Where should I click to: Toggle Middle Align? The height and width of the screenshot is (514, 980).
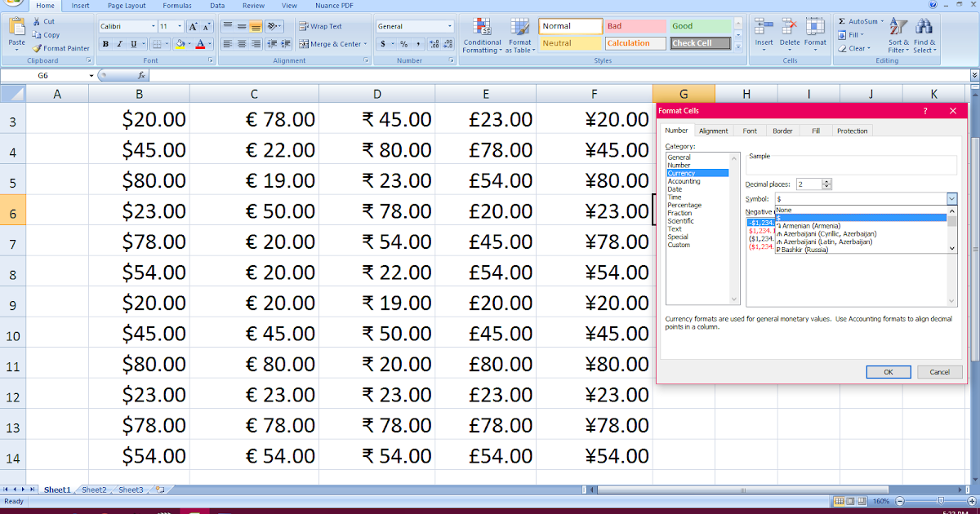(x=242, y=26)
